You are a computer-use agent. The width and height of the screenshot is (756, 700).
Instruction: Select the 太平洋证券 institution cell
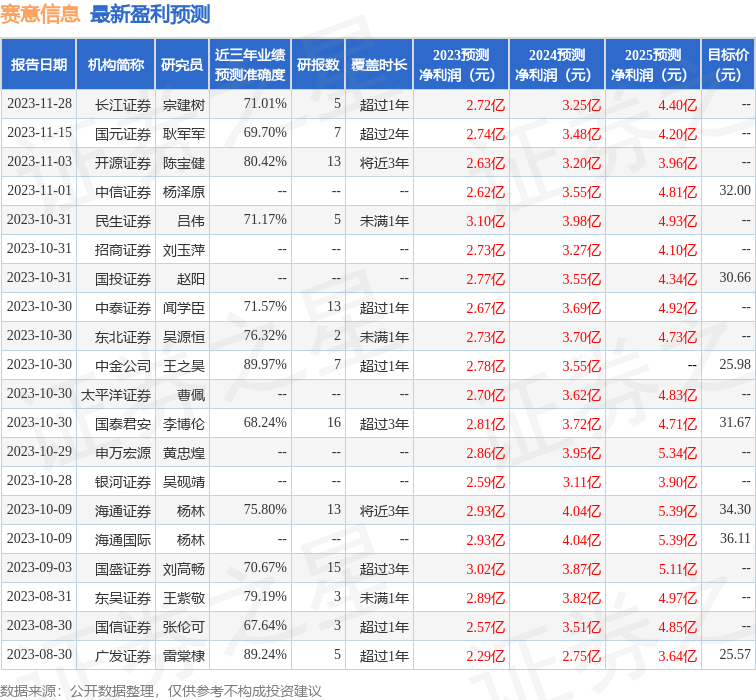(x=116, y=395)
